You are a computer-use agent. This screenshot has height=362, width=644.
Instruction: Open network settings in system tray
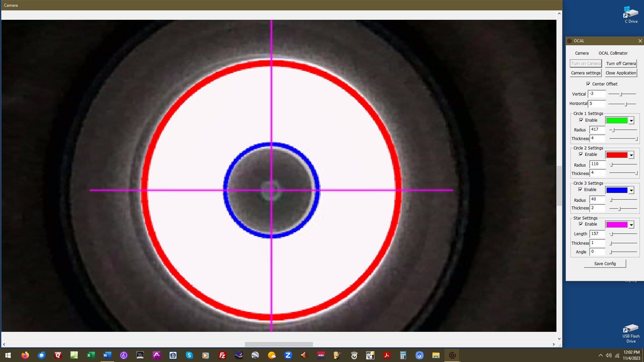tap(617, 355)
